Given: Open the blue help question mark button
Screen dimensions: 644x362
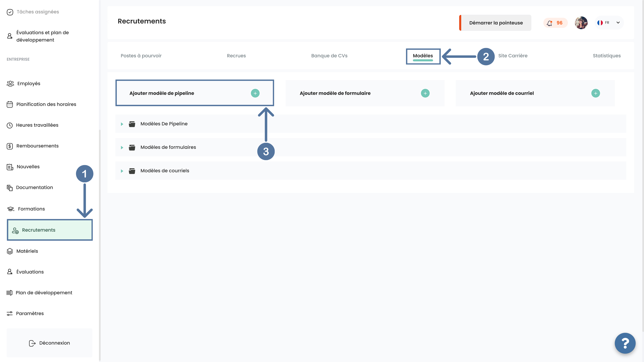Looking at the screenshot, I should (625, 343).
